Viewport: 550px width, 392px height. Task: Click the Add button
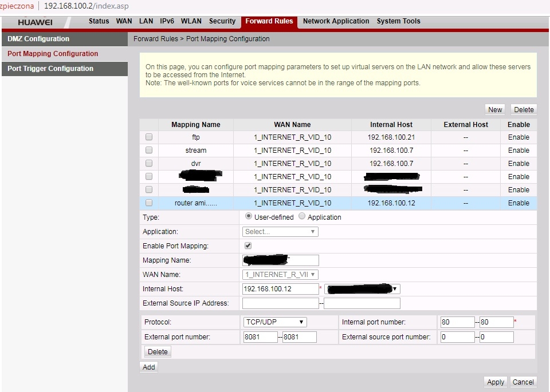[149, 367]
